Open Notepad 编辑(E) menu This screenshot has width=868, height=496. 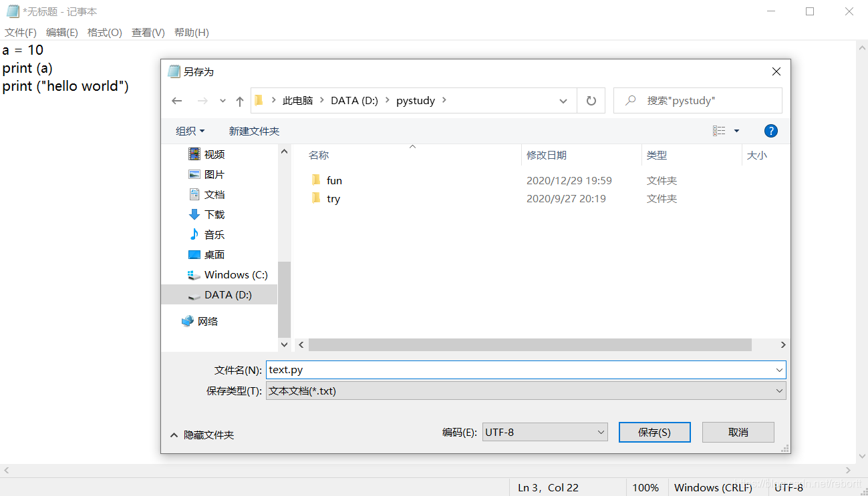tap(62, 32)
